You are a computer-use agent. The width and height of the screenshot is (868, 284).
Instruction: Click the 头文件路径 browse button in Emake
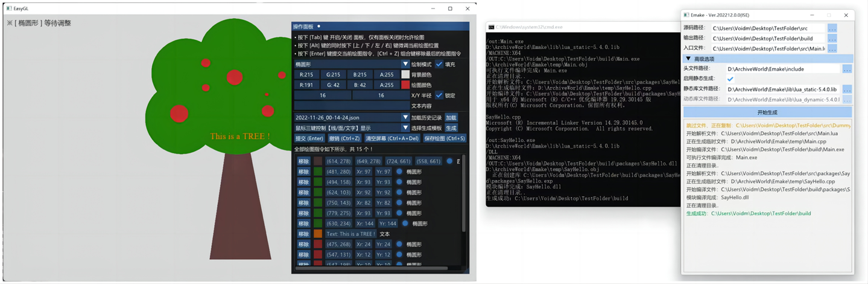847,69
